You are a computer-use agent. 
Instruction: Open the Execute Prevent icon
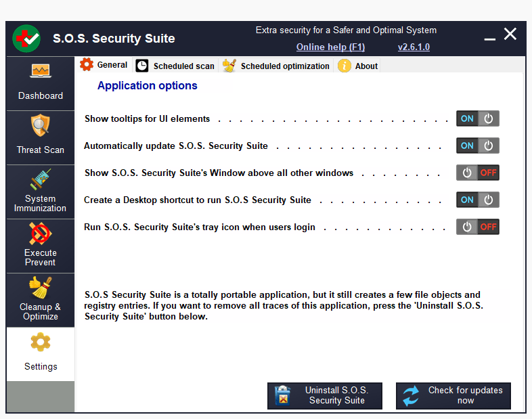41,234
